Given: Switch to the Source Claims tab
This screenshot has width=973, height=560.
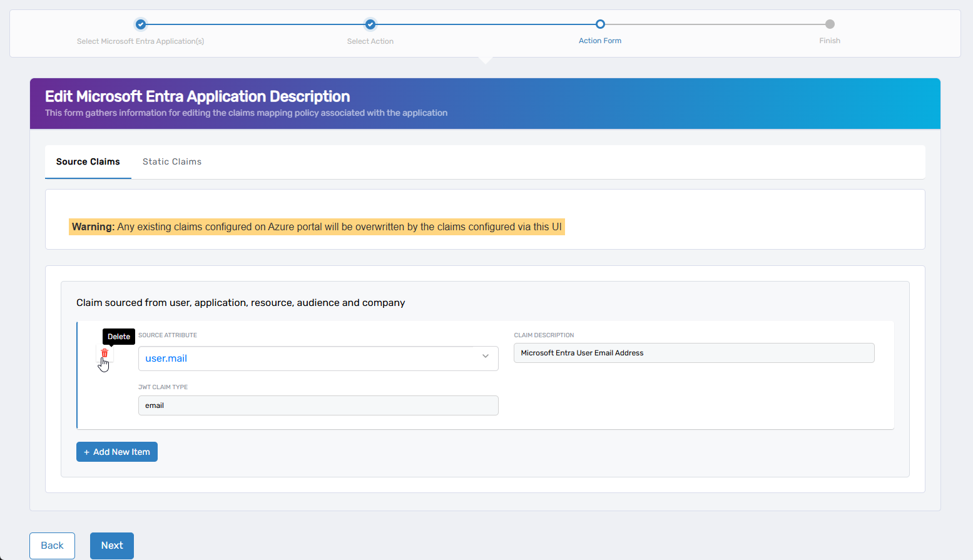Looking at the screenshot, I should pyautogui.click(x=88, y=161).
